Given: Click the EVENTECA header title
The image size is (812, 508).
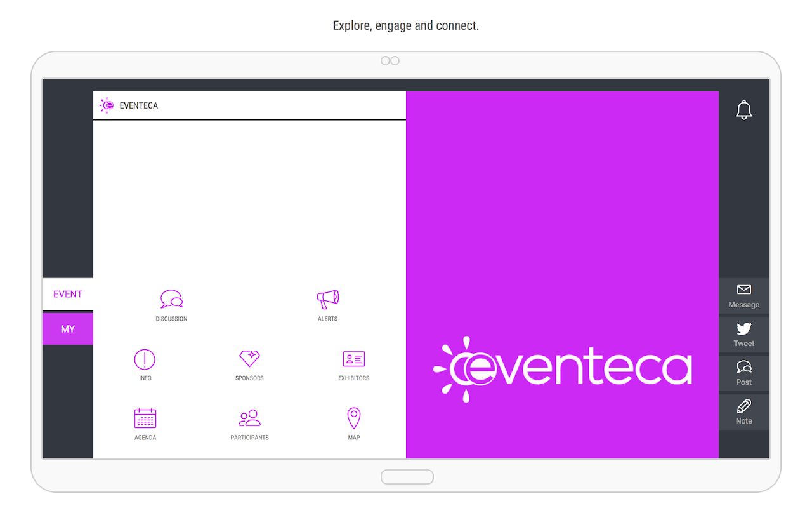Looking at the screenshot, I should [x=139, y=105].
